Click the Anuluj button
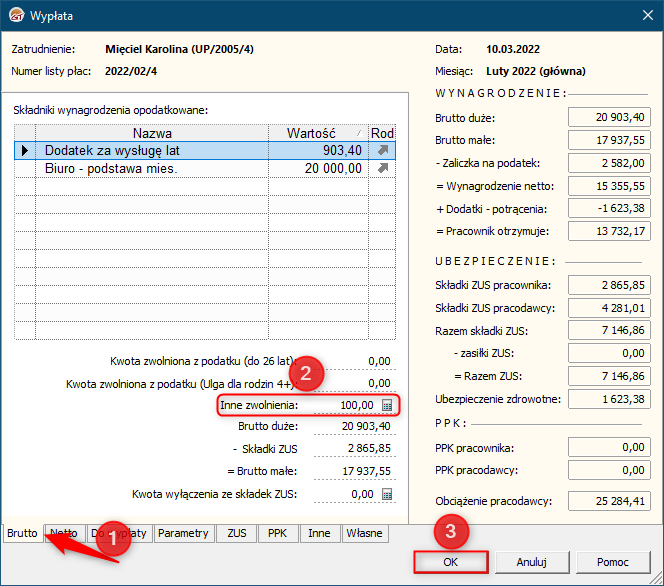The width and height of the screenshot is (664, 586). coord(531,562)
